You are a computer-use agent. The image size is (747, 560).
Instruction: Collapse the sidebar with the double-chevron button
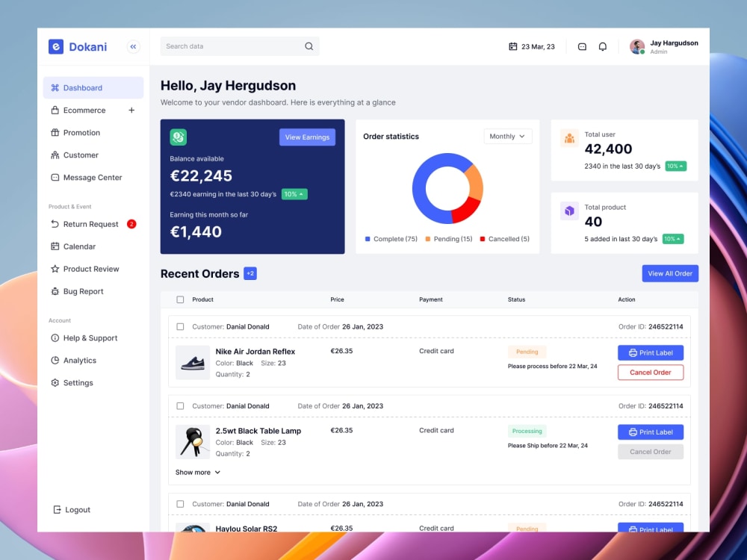click(134, 46)
